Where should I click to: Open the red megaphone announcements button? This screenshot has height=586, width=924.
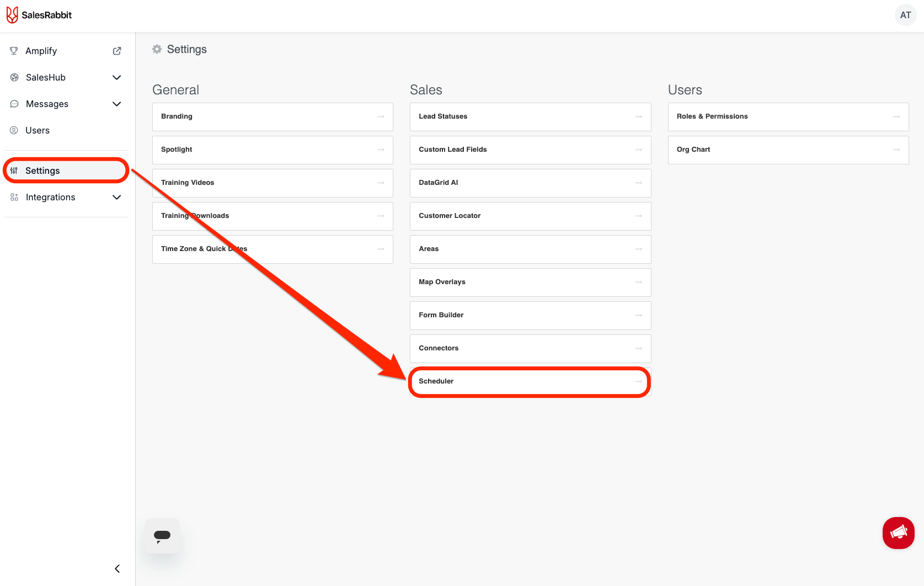(899, 533)
